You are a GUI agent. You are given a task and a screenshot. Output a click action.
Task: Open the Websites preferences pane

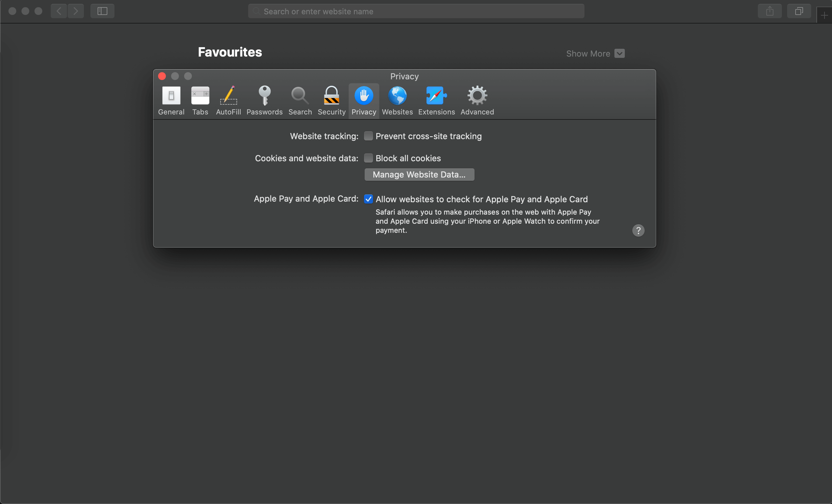point(397,100)
